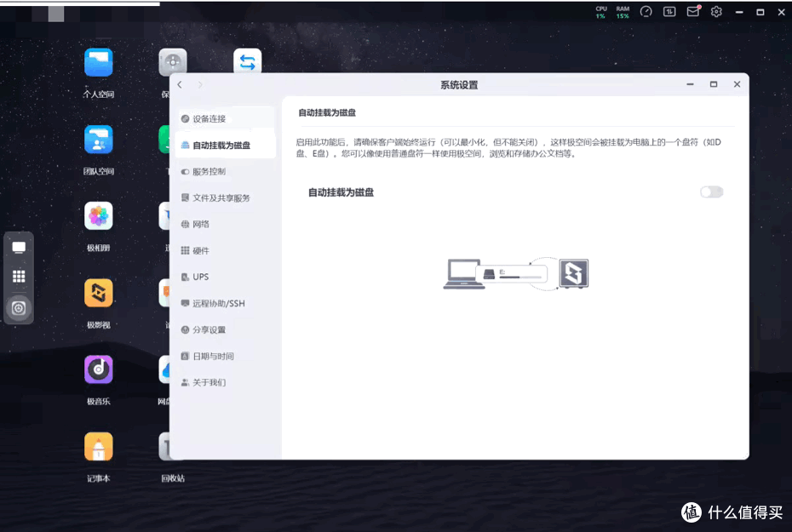
Task: Select 自动挂载为磁盘 in settings sidebar
Action: point(226,146)
